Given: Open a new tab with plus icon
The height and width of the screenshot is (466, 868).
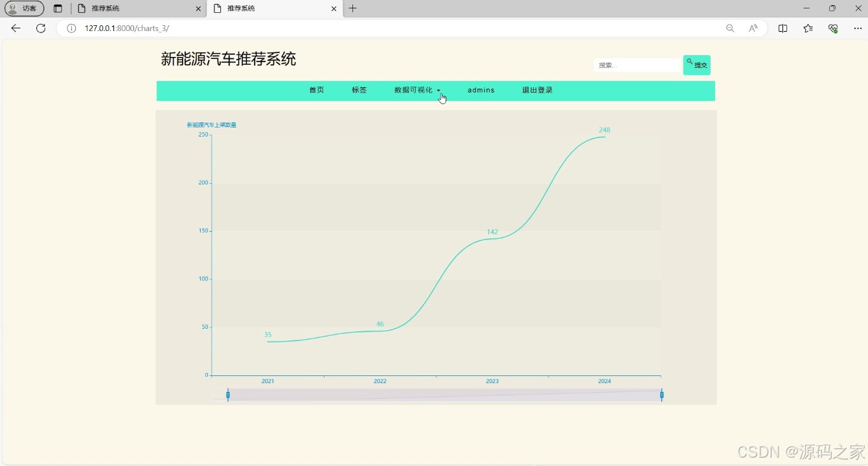Looking at the screenshot, I should pos(352,8).
